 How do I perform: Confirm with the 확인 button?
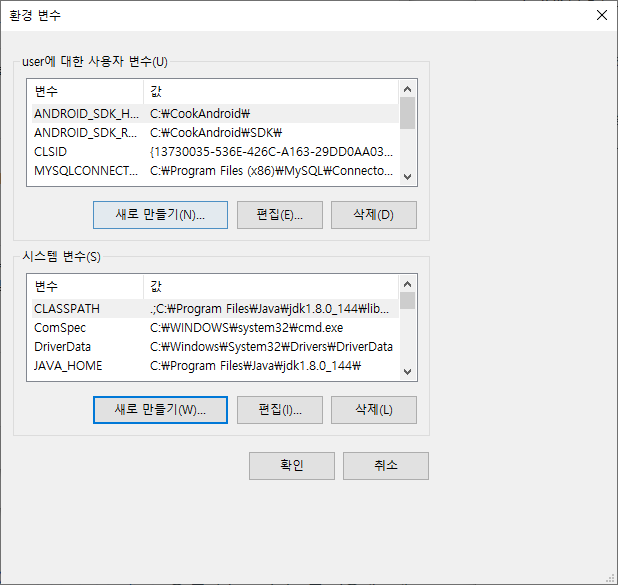pos(292,466)
